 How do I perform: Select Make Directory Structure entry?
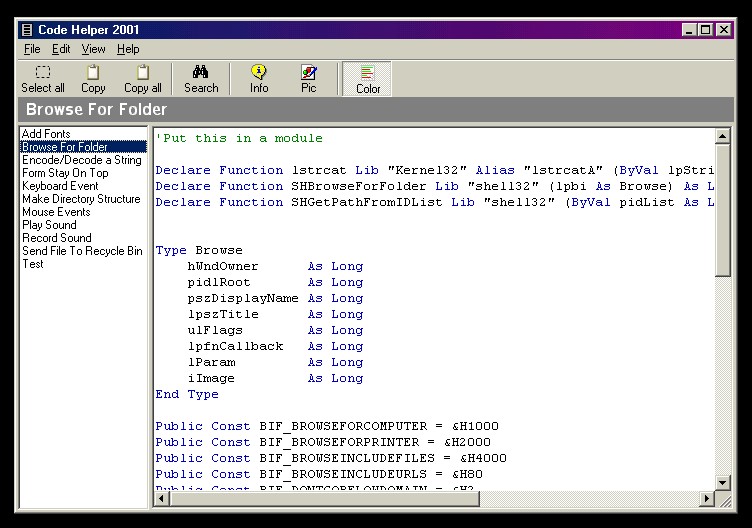pos(83,199)
